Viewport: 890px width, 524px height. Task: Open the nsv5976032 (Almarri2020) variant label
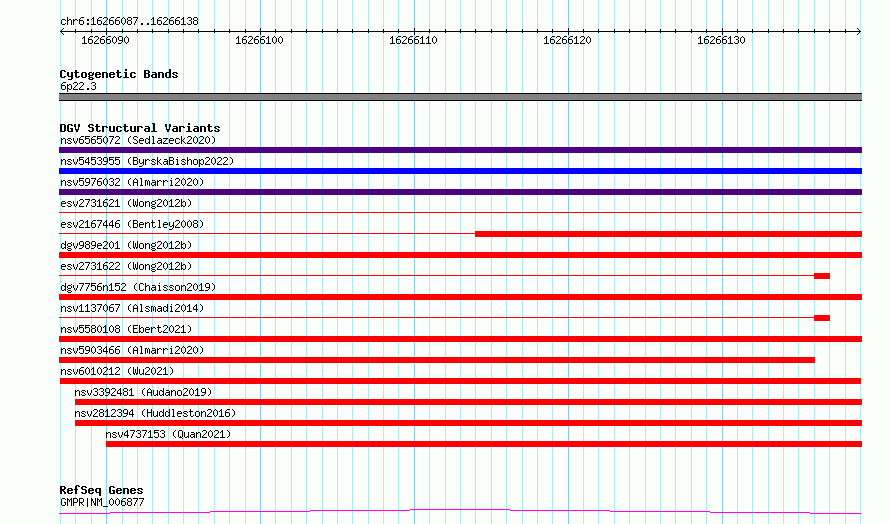click(132, 182)
